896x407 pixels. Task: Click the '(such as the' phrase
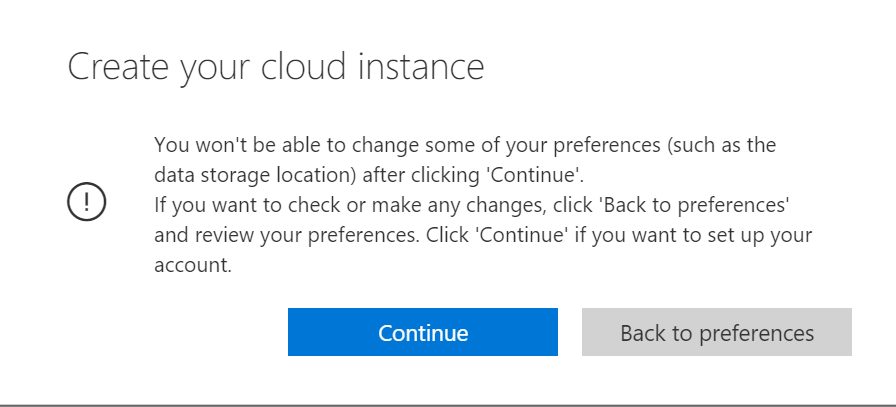click(721, 145)
